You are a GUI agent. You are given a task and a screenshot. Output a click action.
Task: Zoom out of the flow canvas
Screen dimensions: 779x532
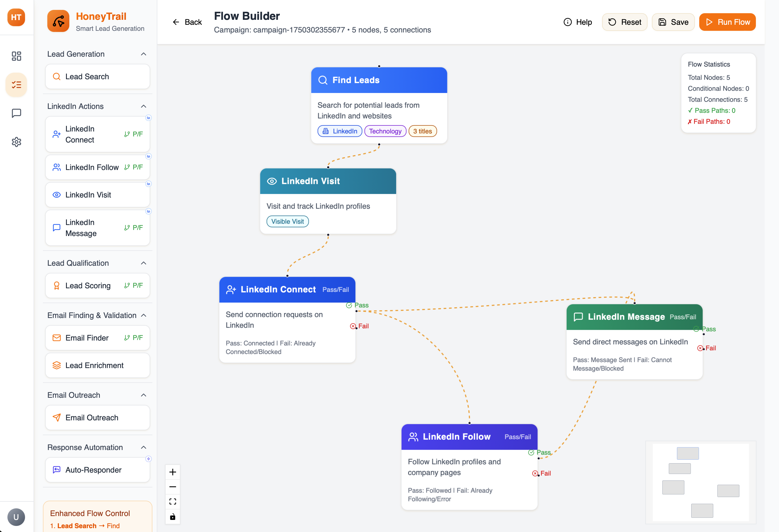[x=173, y=487]
